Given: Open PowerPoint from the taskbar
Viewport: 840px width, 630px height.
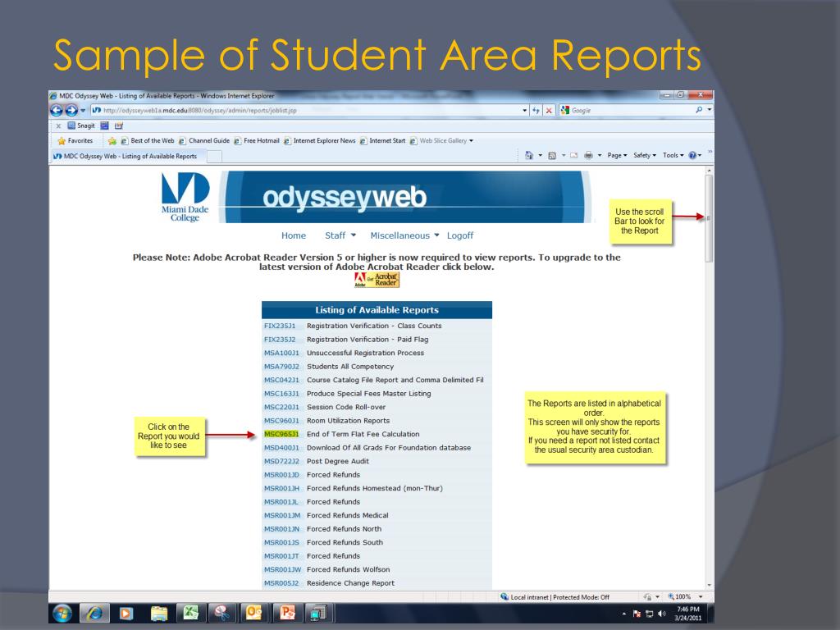Looking at the screenshot, I should click(x=286, y=613).
